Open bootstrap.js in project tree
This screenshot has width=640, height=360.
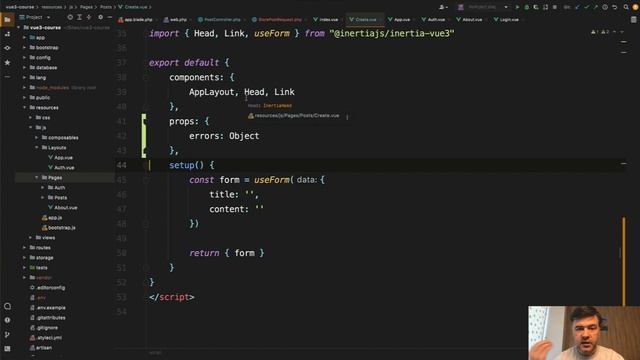(x=59, y=227)
